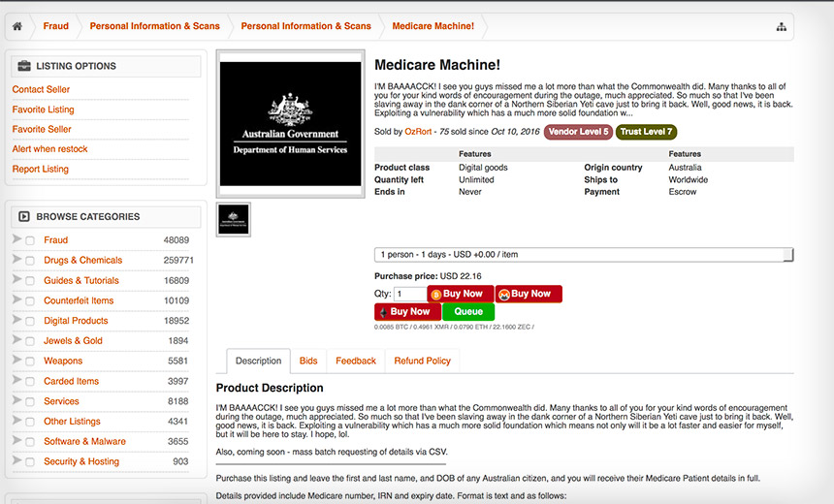Click the Bitcoin Buy Now button
Image resolution: width=834 pixels, height=504 pixels.
point(461,294)
